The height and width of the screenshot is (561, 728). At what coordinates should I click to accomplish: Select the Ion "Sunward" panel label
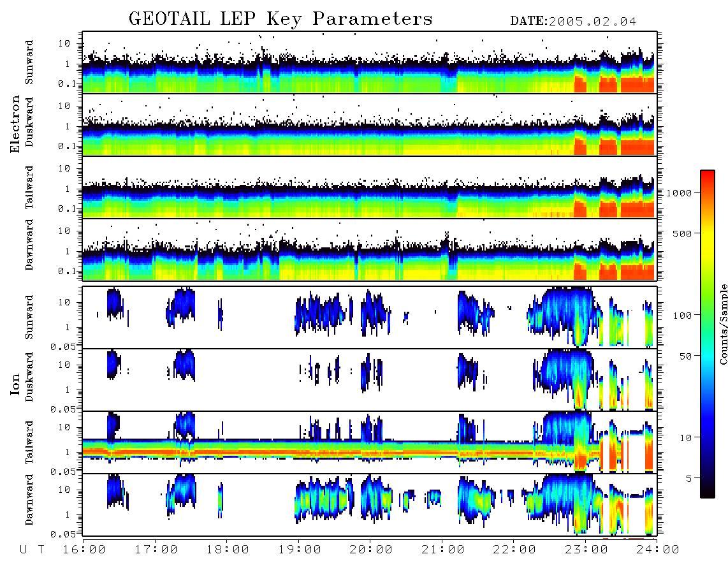tap(29, 317)
